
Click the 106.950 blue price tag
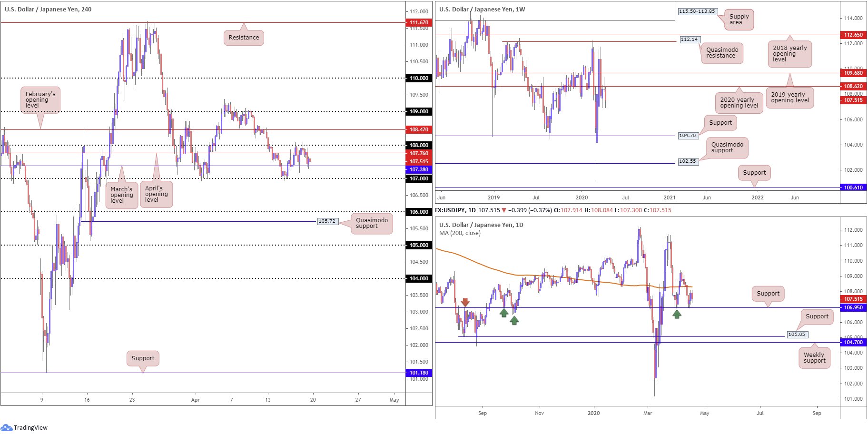point(853,307)
